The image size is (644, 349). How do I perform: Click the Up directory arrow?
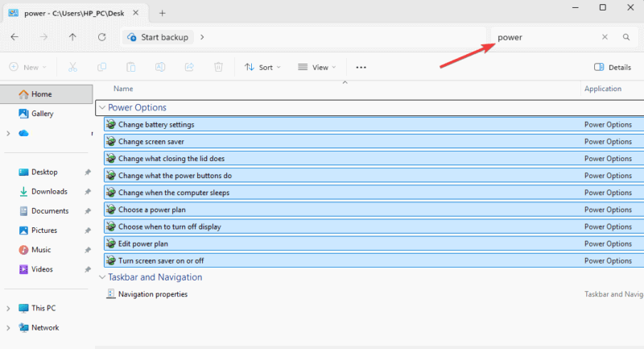pos(72,37)
